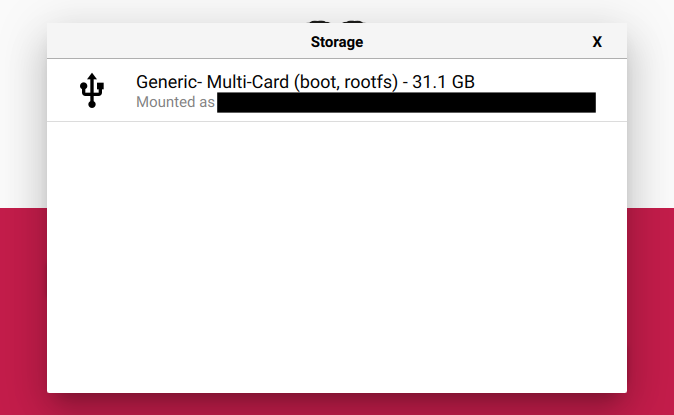674x415 pixels.
Task: Click the USB icon of the Multi-Card entry
Action: (x=92, y=90)
